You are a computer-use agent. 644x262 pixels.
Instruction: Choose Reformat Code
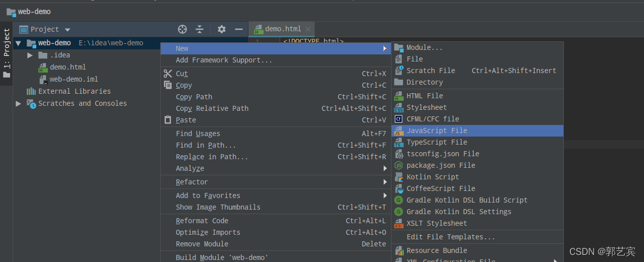click(276, 221)
